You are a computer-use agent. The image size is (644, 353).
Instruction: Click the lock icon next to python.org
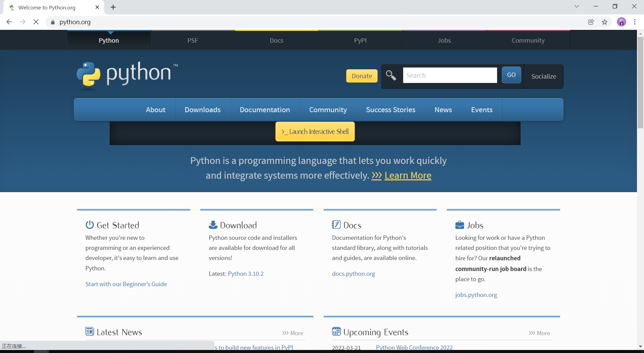pos(53,22)
